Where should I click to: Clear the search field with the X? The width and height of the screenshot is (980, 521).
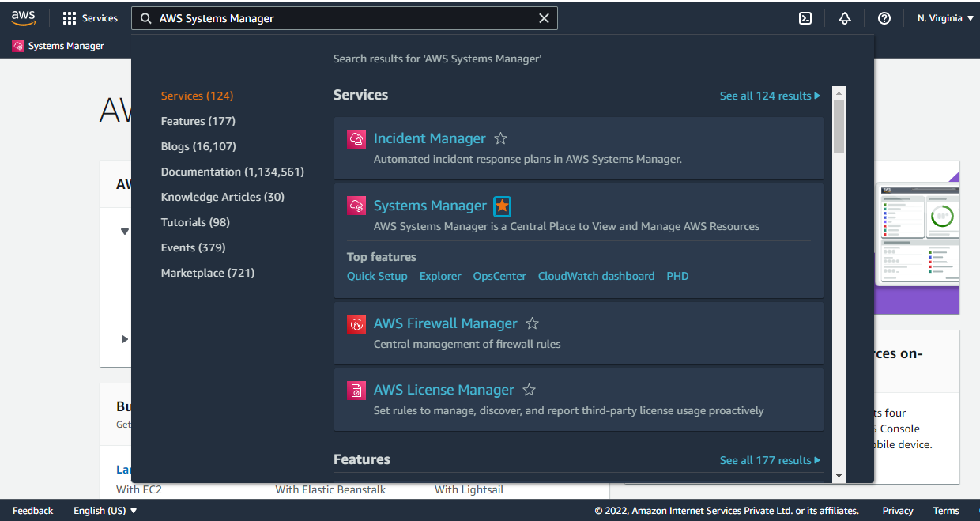[544, 17]
